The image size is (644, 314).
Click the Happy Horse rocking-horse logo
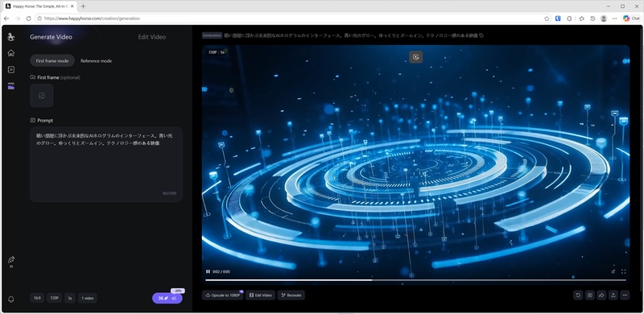coord(11,37)
